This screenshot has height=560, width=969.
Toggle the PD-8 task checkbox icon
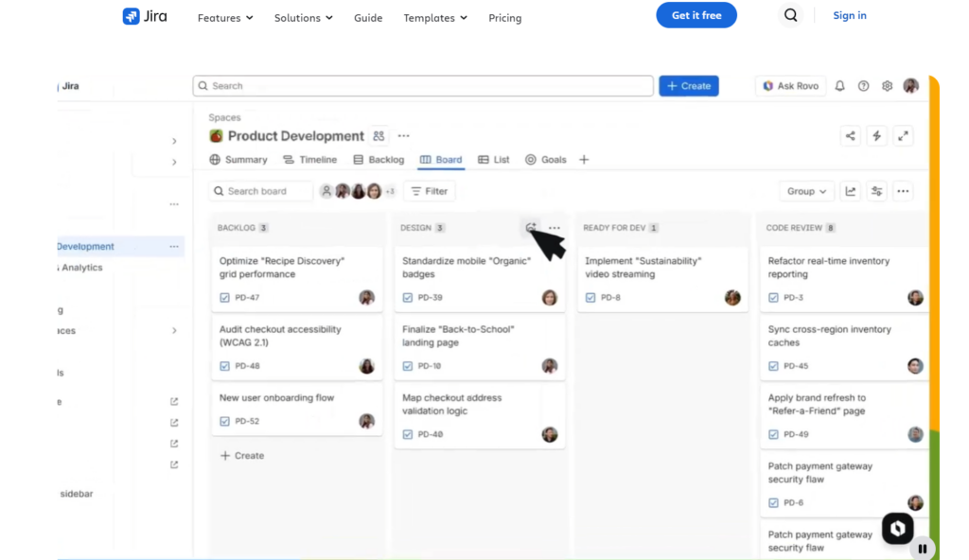[x=590, y=297]
